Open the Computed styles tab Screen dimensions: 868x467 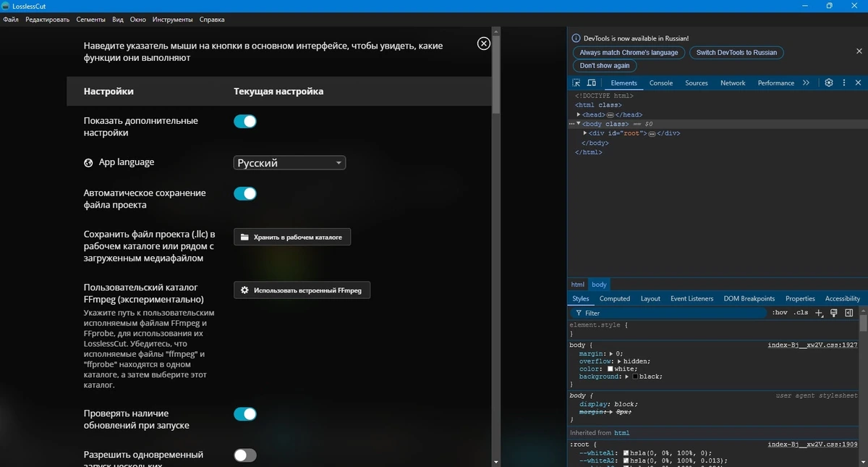tap(615, 298)
